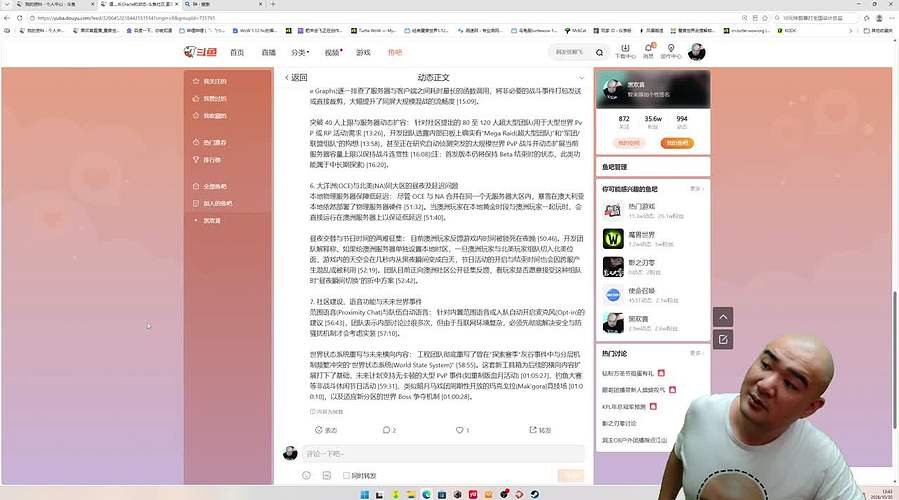Click the pale button in profile card
The width and height of the screenshot is (899, 500).
[629, 143]
